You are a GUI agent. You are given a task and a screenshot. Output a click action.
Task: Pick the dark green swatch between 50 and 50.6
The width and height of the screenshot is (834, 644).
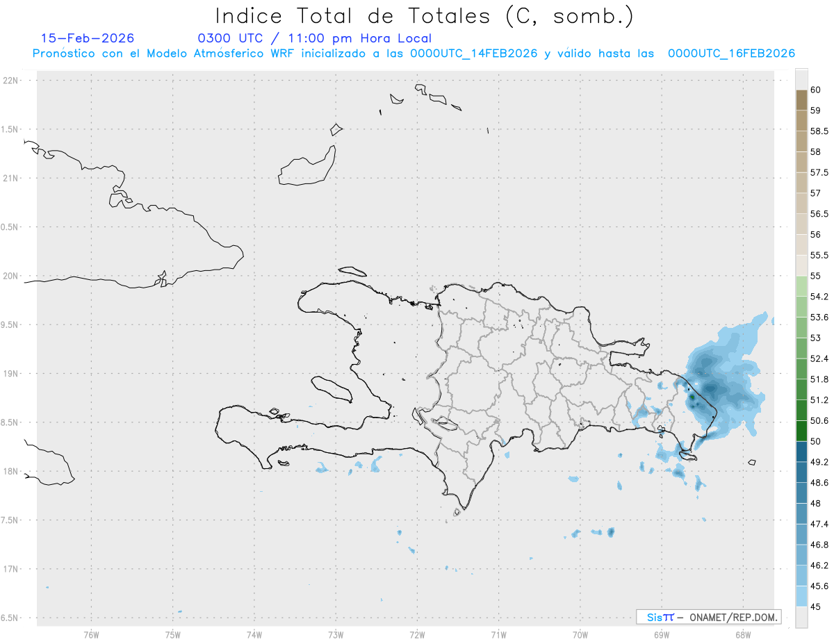[x=801, y=431]
